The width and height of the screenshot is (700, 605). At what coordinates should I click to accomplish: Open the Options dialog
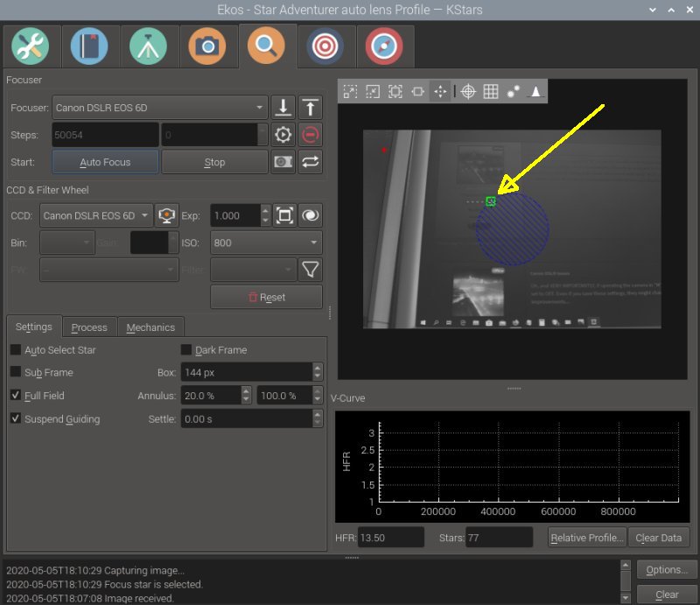[x=667, y=570]
